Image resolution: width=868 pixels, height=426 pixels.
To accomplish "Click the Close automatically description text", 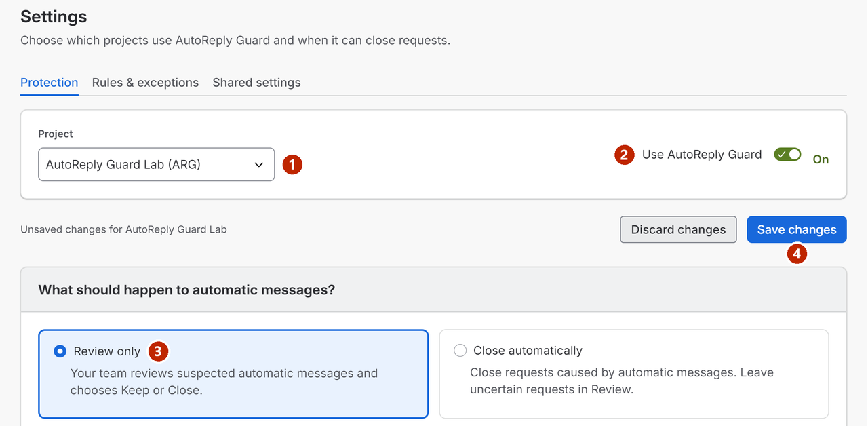I will [622, 381].
